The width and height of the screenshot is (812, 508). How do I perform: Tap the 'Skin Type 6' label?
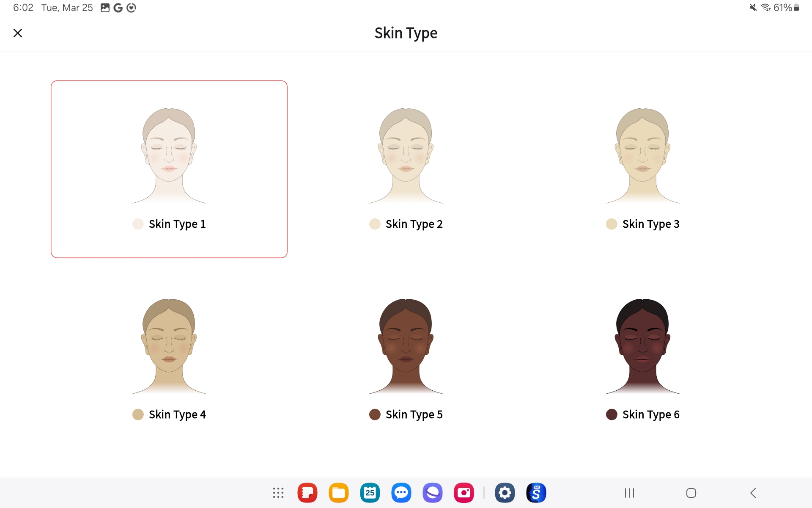pyautogui.click(x=651, y=414)
